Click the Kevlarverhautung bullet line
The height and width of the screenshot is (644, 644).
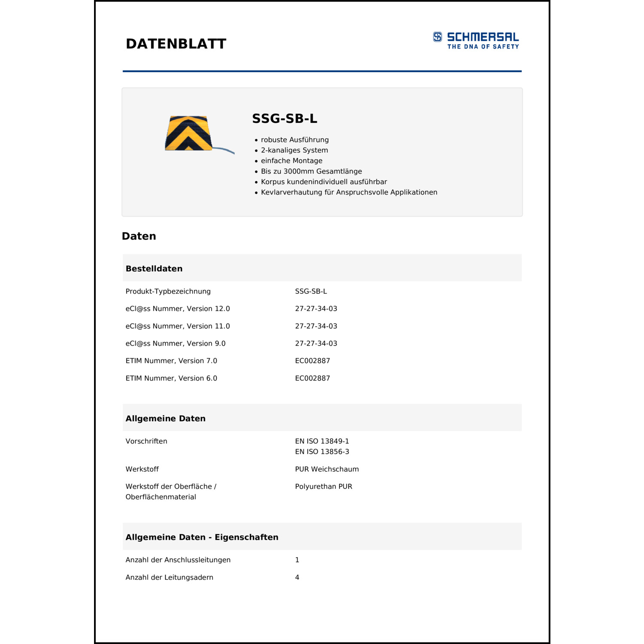click(x=349, y=192)
